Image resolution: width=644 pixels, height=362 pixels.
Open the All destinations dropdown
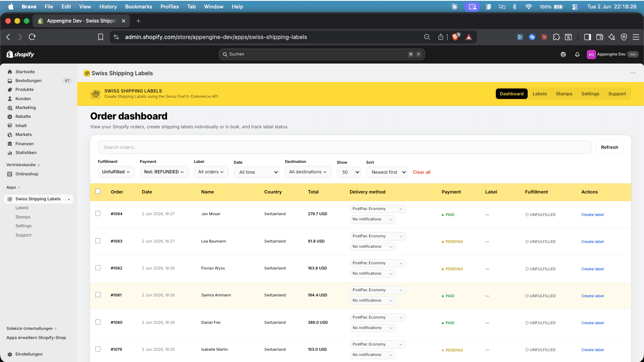tap(308, 172)
